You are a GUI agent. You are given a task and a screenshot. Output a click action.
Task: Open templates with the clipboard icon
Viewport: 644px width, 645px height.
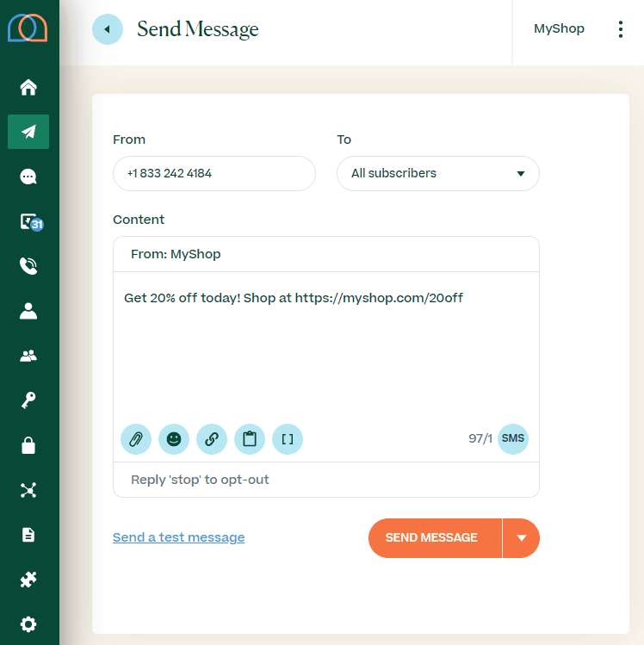click(250, 439)
